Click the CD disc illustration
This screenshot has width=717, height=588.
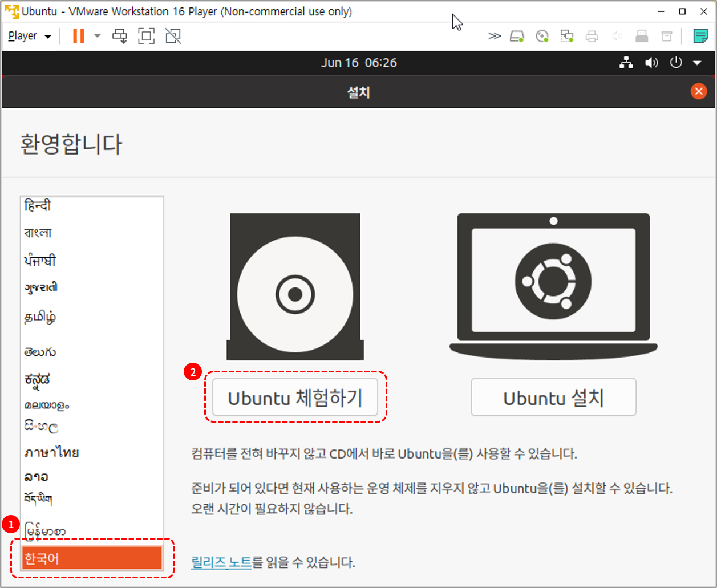295,287
